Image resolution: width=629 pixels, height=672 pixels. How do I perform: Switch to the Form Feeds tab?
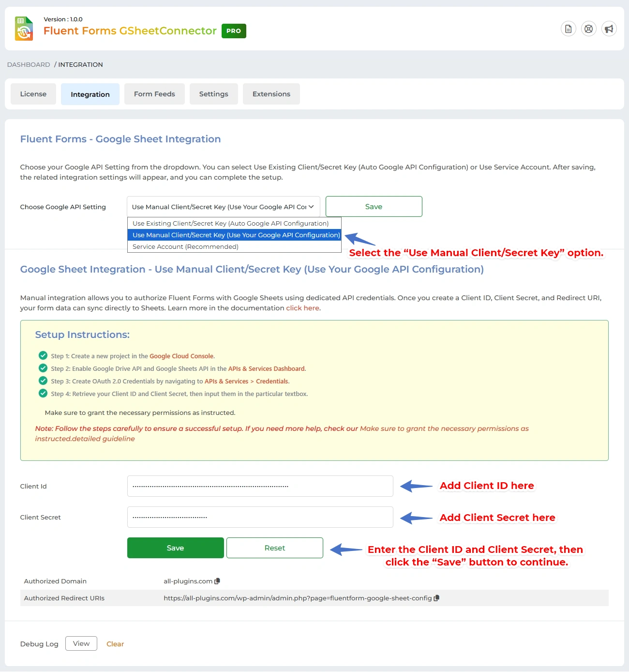pyautogui.click(x=154, y=94)
